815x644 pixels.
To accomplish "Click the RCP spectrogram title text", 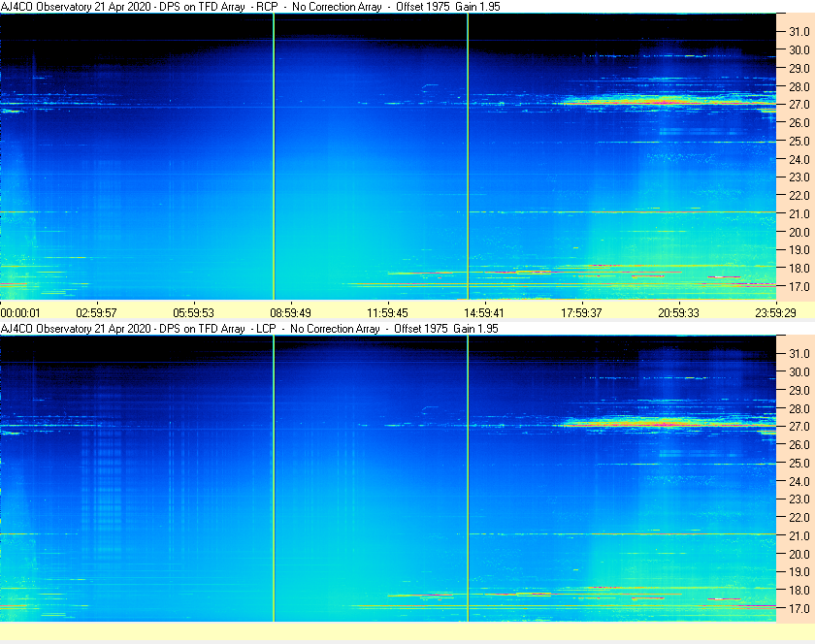I will point(250,7).
